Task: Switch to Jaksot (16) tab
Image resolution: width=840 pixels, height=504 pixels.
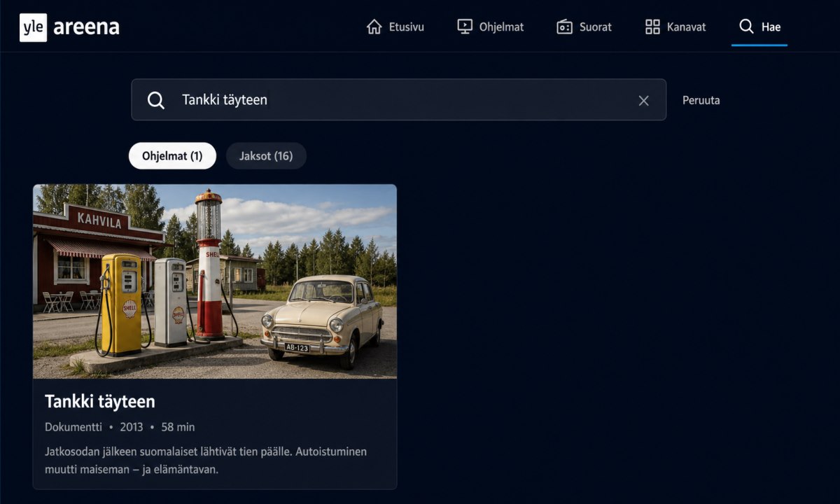Action: pos(266,155)
